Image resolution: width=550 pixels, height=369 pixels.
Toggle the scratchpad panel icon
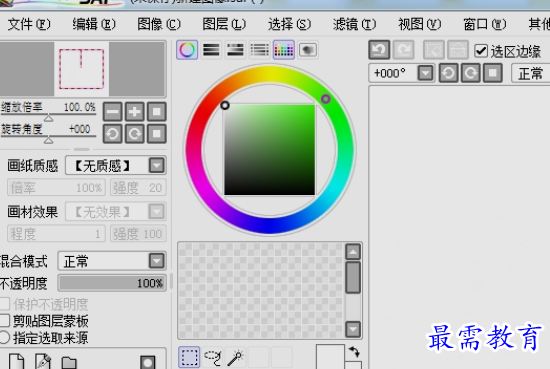[x=308, y=50]
